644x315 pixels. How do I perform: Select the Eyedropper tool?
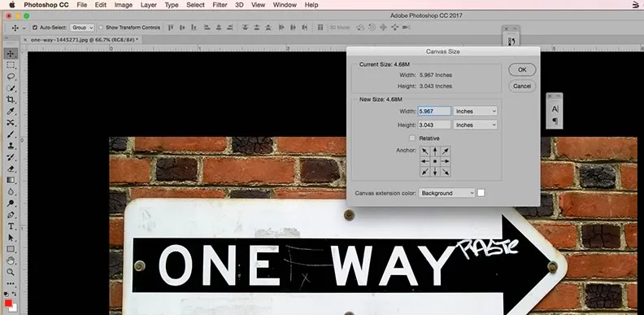click(11, 111)
